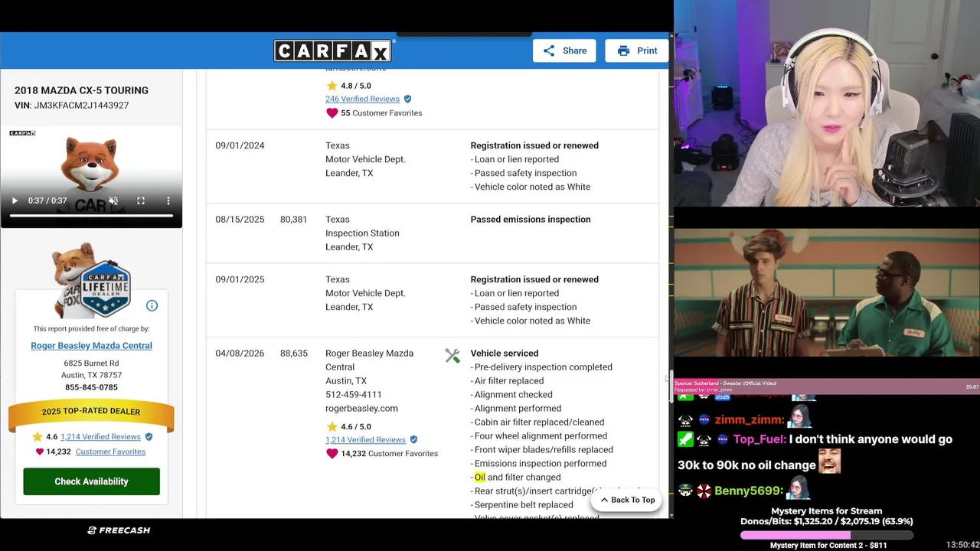
Task: Click the heart icon beside 14,232 Customer Favorites
Action: 332,453
